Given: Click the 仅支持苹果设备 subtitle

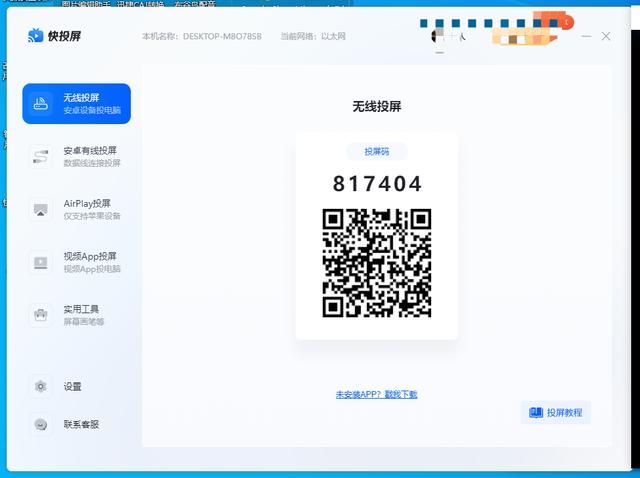Looking at the screenshot, I should (92, 216).
